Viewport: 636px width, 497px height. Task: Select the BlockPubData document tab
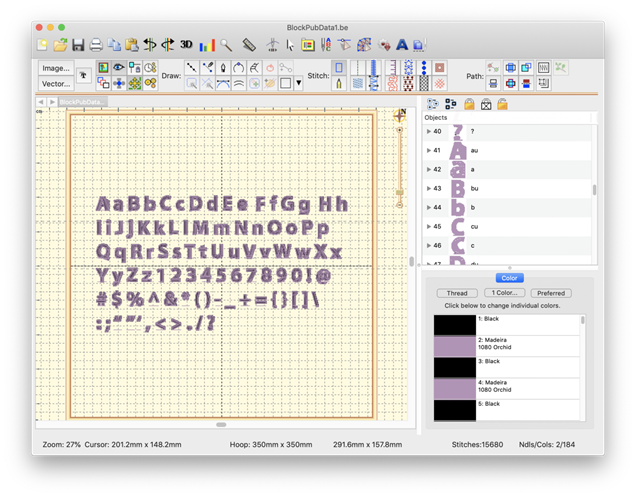(83, 102)
